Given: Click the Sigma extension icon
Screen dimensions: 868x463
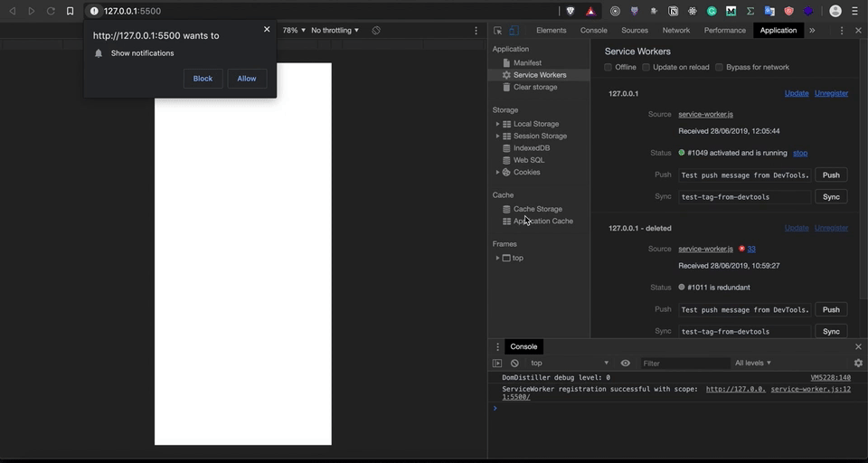Looking at the screenshot, I should [x=750, y=11].
